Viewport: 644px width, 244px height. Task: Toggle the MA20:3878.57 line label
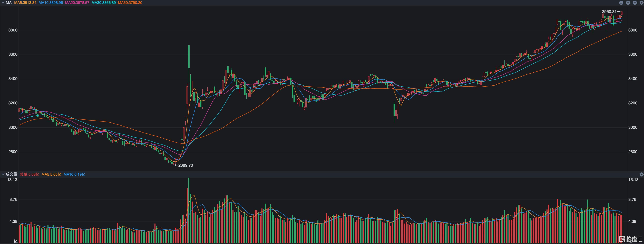point(77,3)
